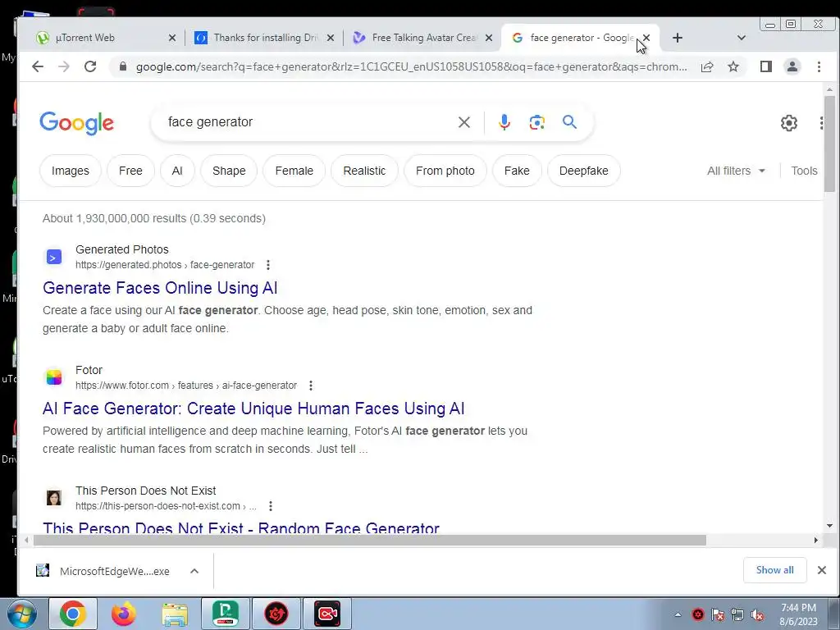Select the From photo filter chip
Image resolution: width=840 pixels, height=630 pixels.
pos(445,171)
